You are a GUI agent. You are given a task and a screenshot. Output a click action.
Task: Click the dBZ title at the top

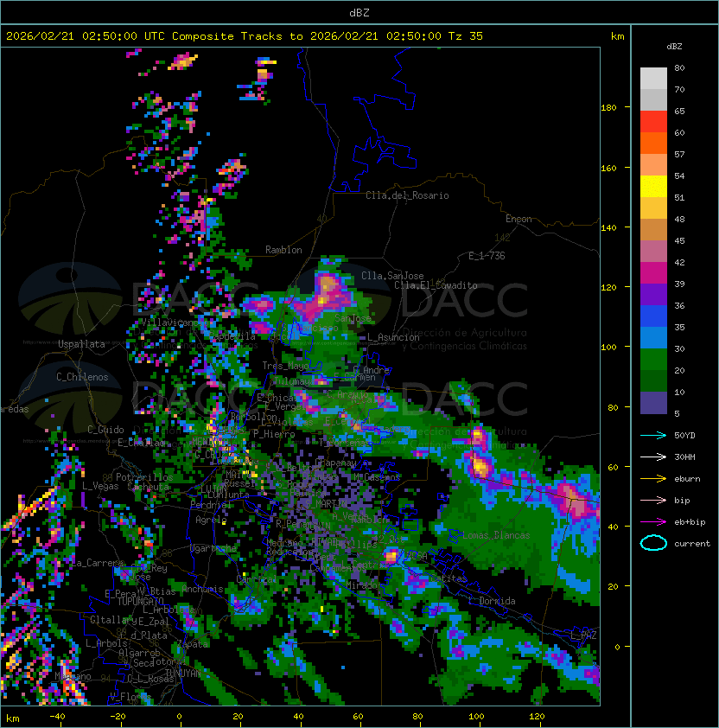tap(359, 12)
